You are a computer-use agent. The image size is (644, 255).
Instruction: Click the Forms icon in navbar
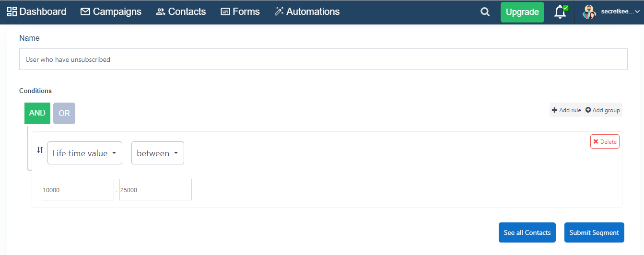(225, 12)
